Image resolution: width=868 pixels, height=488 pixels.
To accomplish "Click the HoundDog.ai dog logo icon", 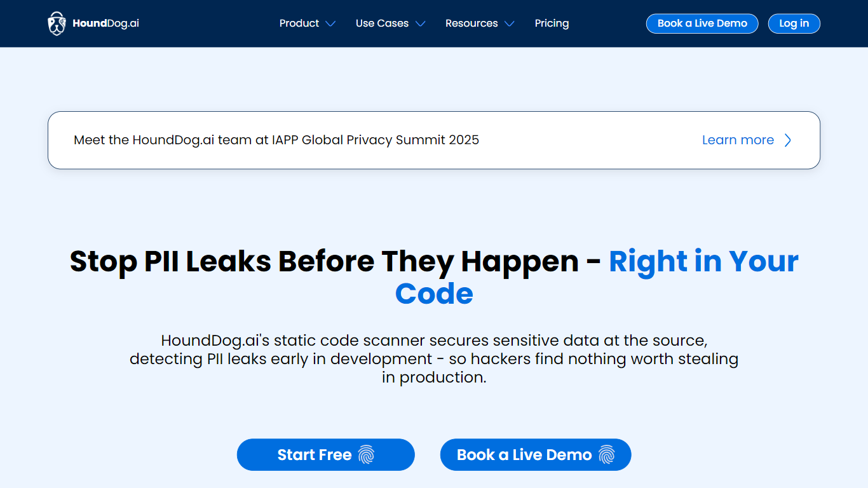I will click(57, 24).
